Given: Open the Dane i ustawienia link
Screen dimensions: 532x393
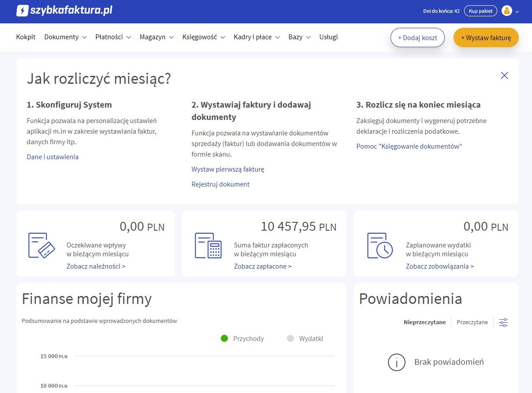Looking at the screenshot, I should 53,157.
